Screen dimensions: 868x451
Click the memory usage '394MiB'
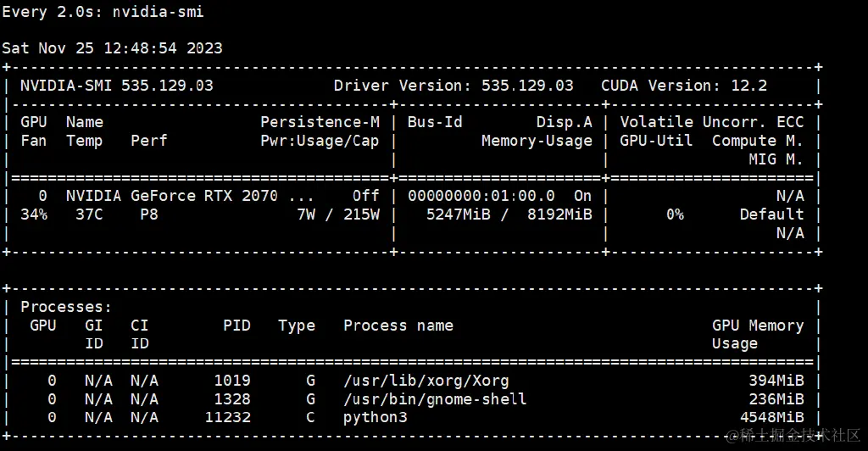coord(776,381)
